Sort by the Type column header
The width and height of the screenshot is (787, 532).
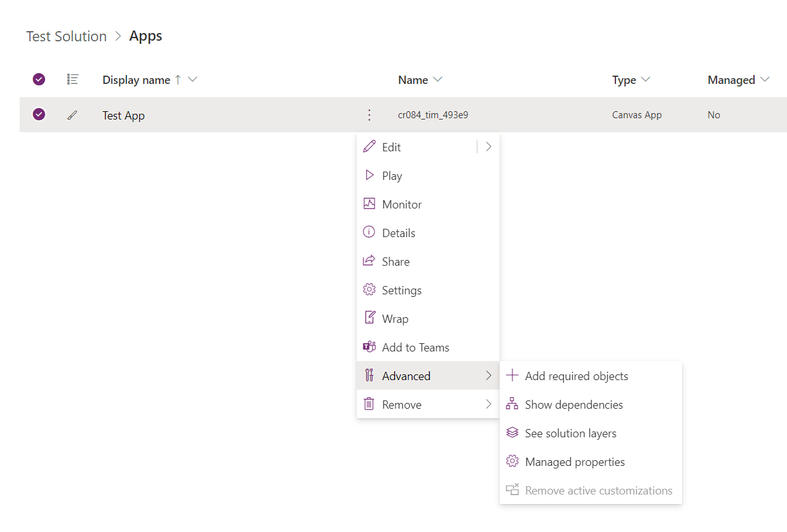(x=624, y=80)
